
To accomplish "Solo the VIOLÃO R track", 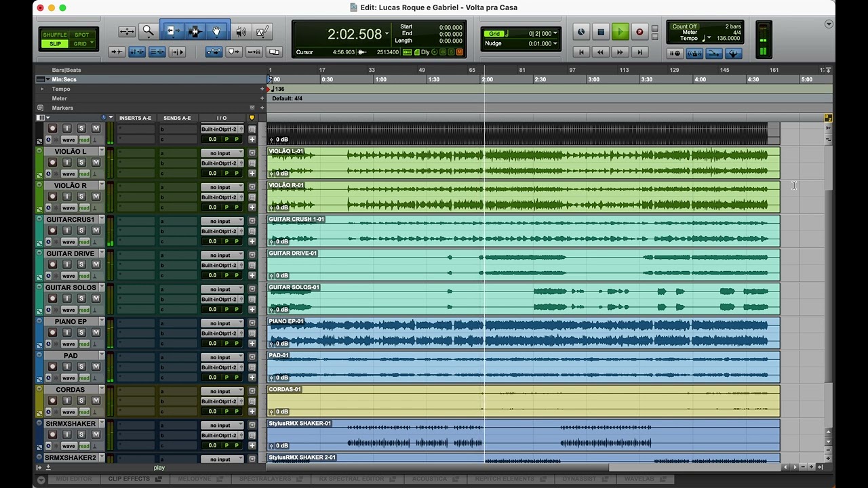I will point(81,197).
